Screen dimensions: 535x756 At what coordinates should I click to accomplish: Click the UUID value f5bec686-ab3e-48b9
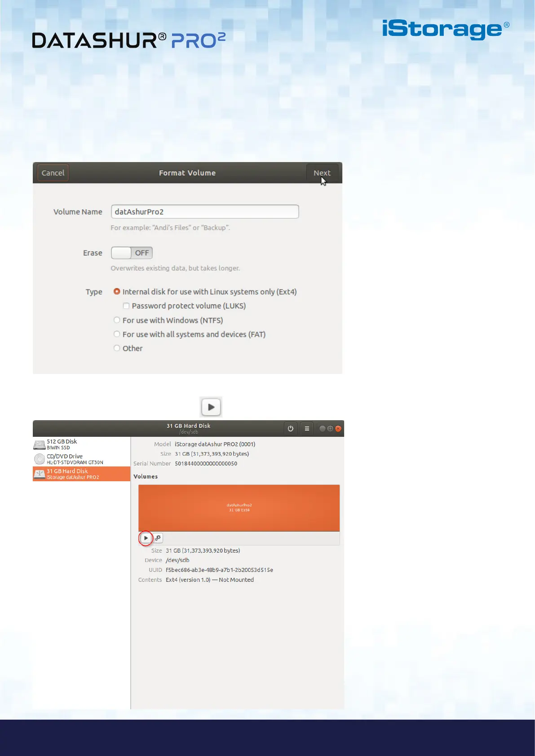pyautogui.click(x=219, y=570)
